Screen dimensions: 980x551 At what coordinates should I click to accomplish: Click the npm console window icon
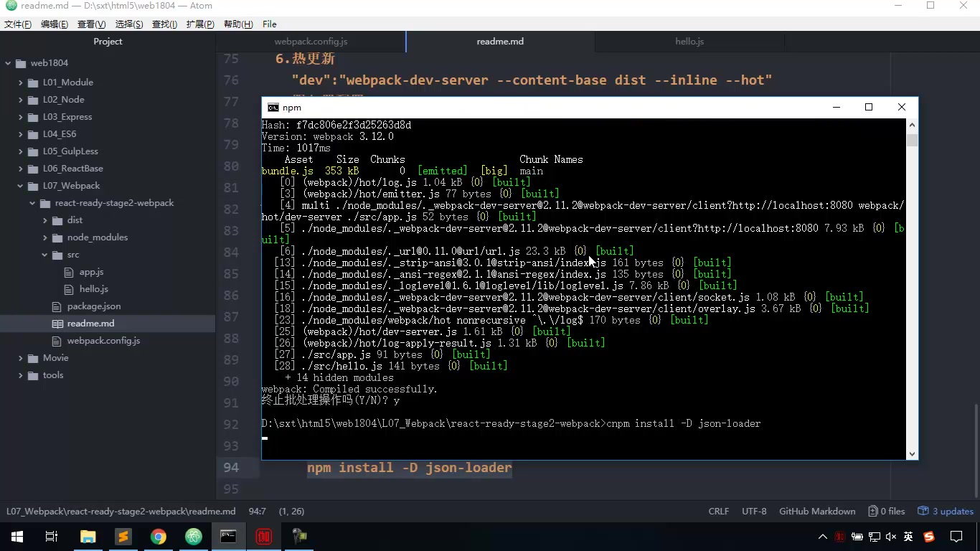(x=273, y=108)
